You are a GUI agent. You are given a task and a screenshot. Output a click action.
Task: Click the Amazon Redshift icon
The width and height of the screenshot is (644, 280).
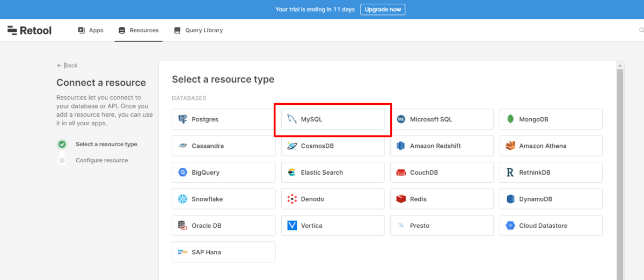[x=401, y=146]
